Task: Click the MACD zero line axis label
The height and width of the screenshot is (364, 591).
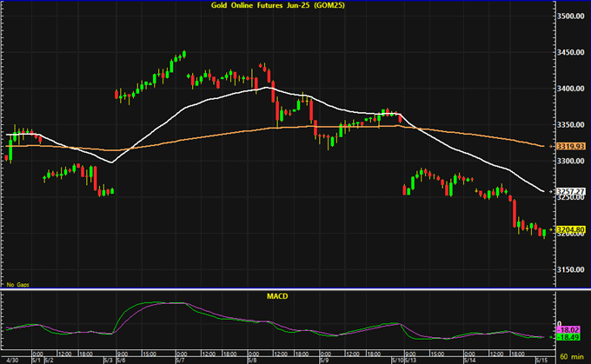Action: pyautogui.click(x=559, y=323)
